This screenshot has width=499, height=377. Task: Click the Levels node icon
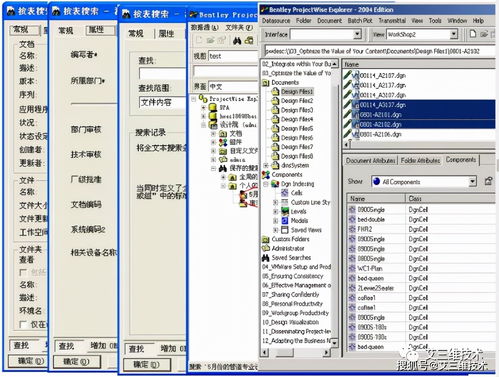click(285, 211)
